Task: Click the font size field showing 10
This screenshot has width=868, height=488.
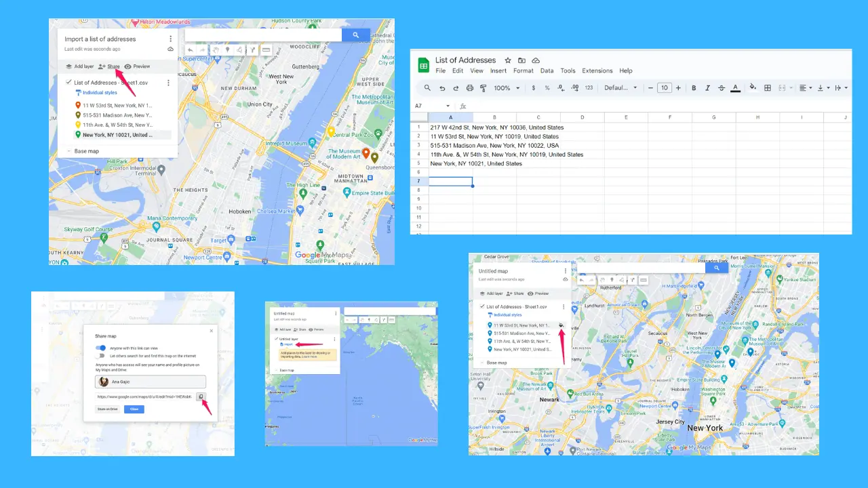Action: [665, 88]
